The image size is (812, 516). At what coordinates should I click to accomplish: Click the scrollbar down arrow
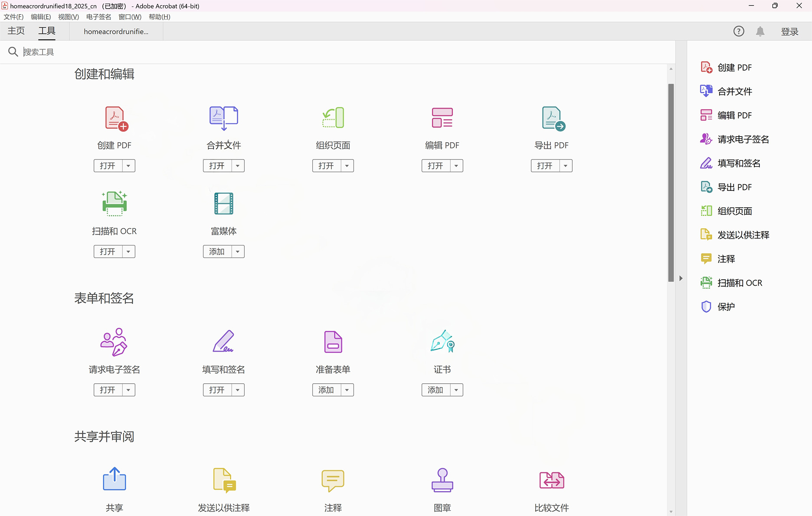[x=671, y=512]
